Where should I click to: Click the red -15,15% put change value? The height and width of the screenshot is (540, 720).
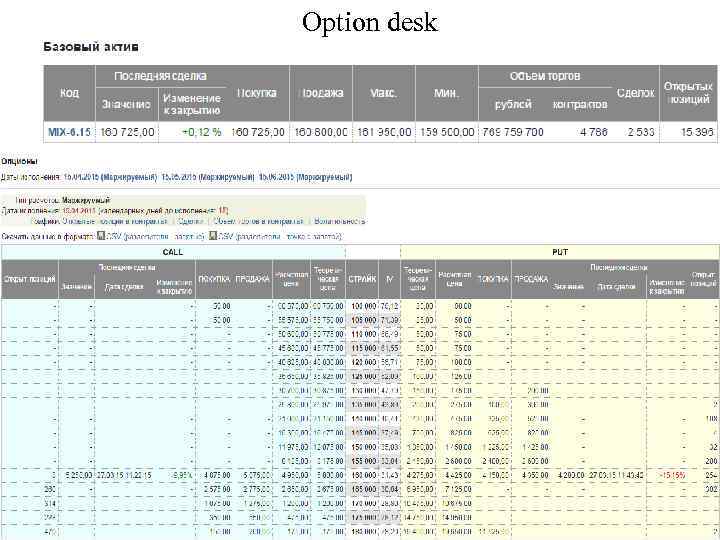click(x=672, y=475)
